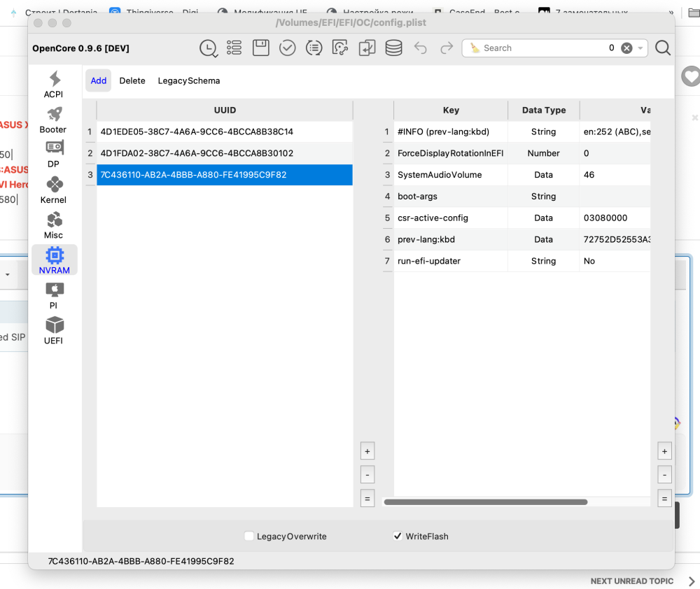
Task: Select the csr-active-config key
Action: [x=451, y=218]
